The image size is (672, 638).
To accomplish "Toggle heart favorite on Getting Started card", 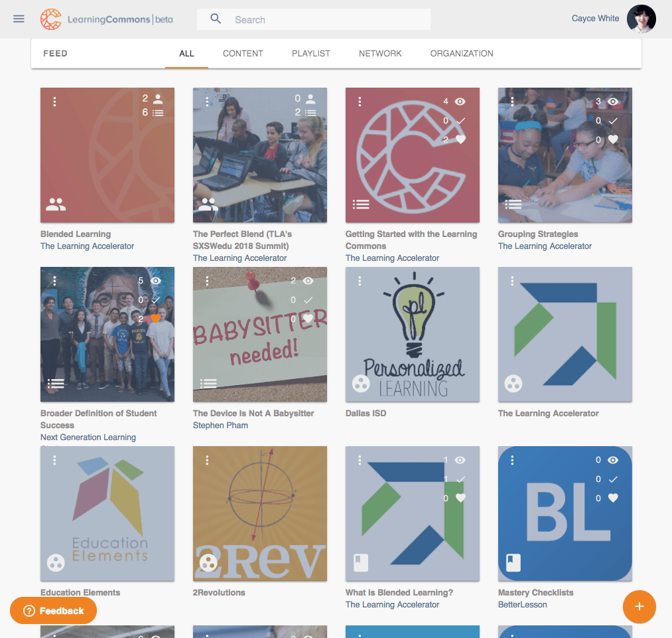I will point(460,139).
